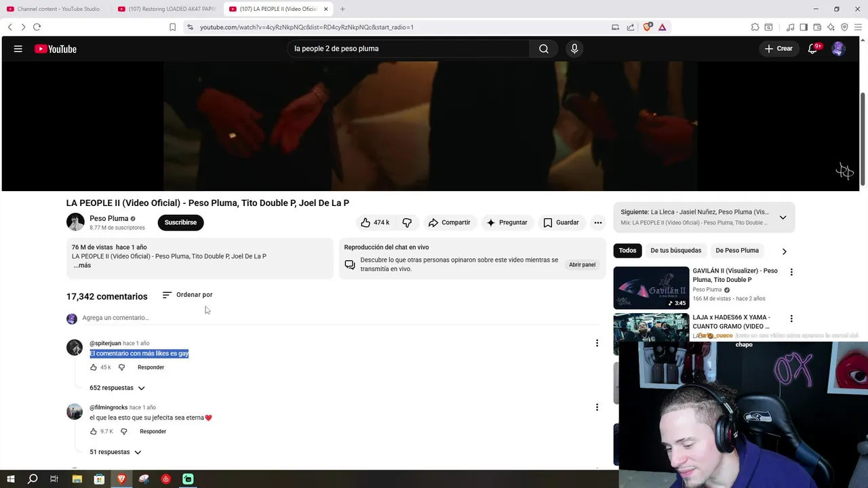Viewport: 868px width, 488px height.
Task: Dislike the @spiterjuan comment
Action: coord(121,367)
